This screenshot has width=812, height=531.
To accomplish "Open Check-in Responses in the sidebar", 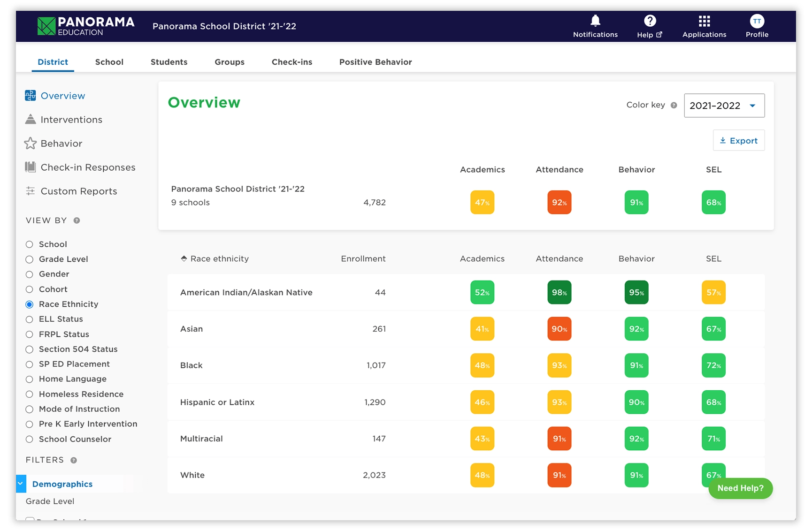I will click(x=88, y=167).
